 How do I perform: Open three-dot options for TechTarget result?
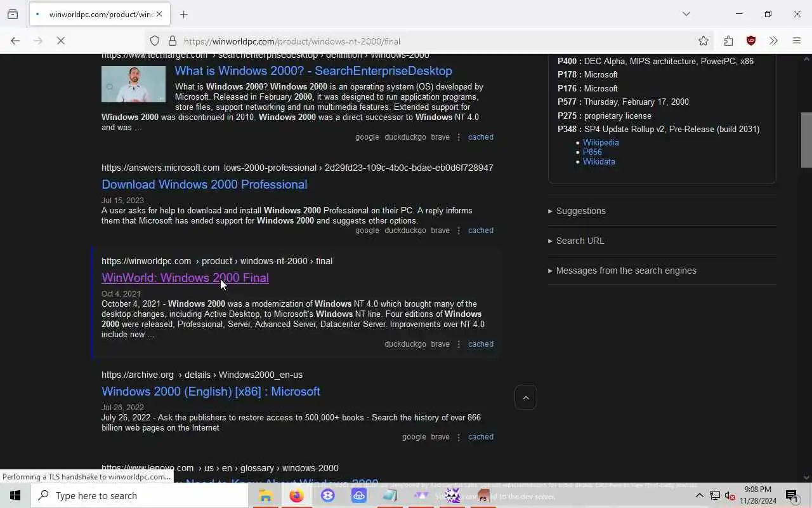click(459, 137)
